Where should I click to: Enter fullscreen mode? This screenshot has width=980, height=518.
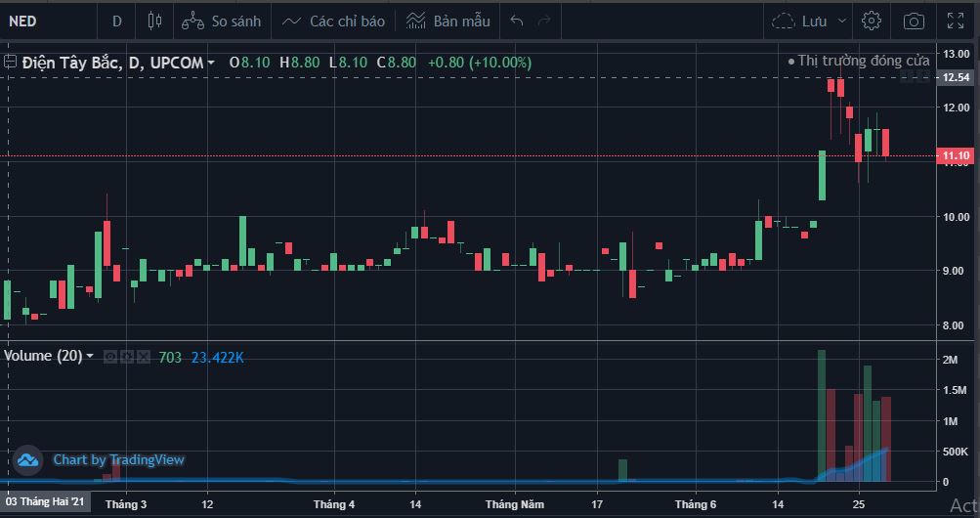tap(954, 21)
